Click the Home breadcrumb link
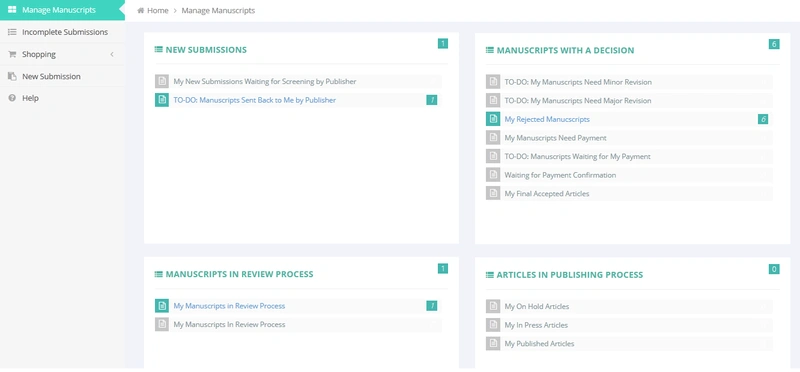 pyautogui.click(x=158, y=10)
